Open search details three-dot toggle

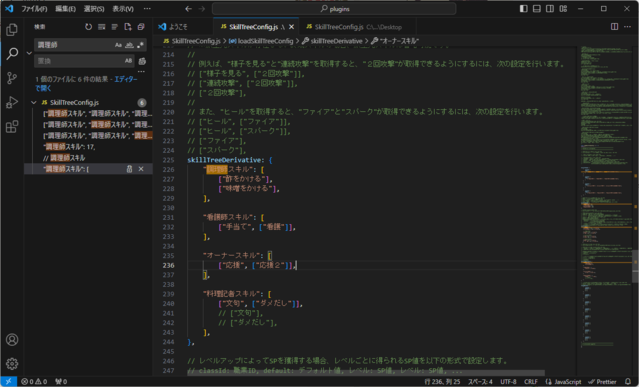point(141,72)
